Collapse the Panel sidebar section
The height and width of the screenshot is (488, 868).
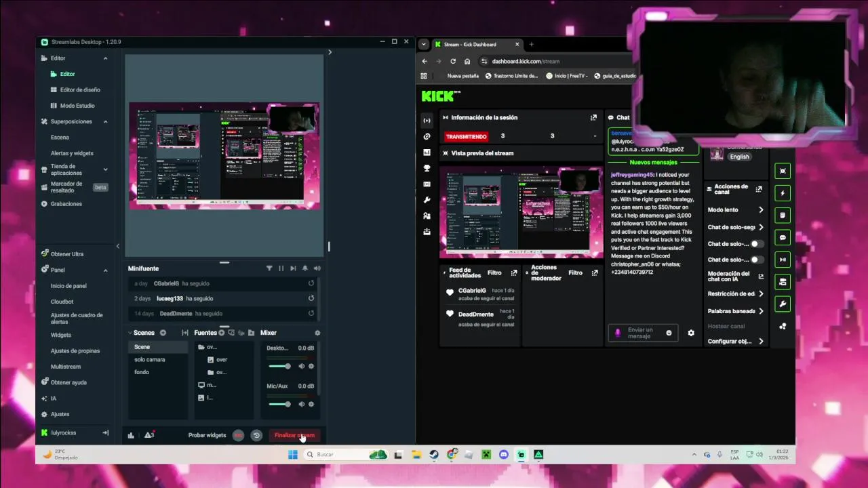[105, 270]
